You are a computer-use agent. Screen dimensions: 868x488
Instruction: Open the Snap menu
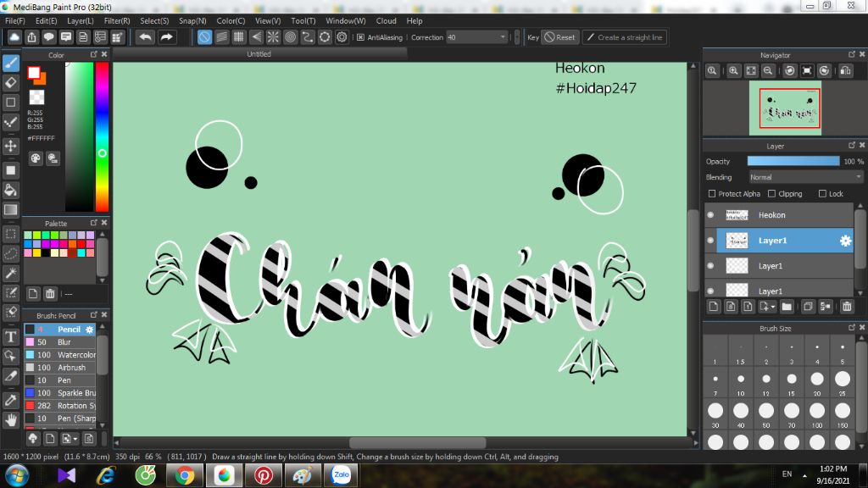192,20
